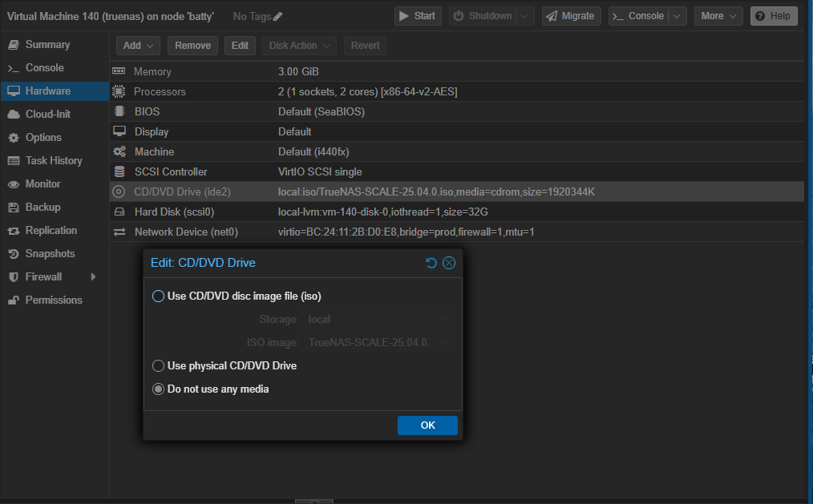Viewport: 813px width, 504px height.
Task: Open the Add hardware dropdown
Action: (138, 46)
